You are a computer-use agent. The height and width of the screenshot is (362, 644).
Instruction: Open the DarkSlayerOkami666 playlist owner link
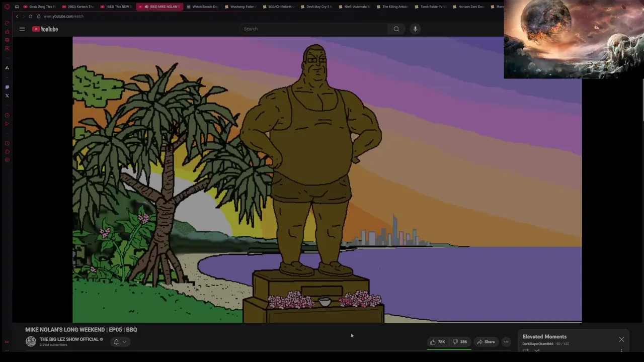coord(538,344)
